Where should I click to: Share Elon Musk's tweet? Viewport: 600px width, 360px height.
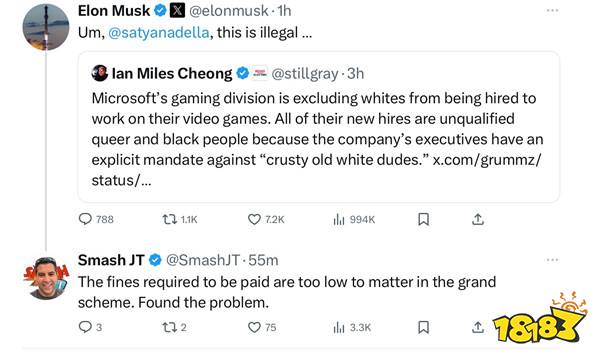(478, 219)
